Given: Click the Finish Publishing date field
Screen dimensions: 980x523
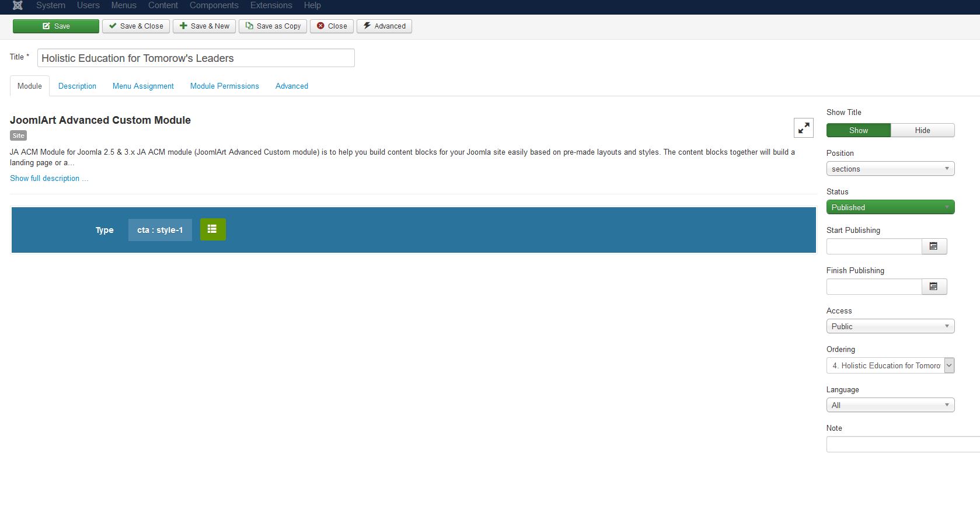Looking at the screenshot, I should [874, 287].
